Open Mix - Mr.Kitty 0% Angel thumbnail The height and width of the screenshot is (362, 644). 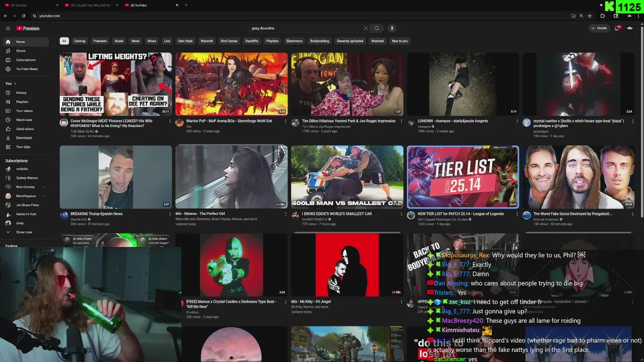(347, 265)
